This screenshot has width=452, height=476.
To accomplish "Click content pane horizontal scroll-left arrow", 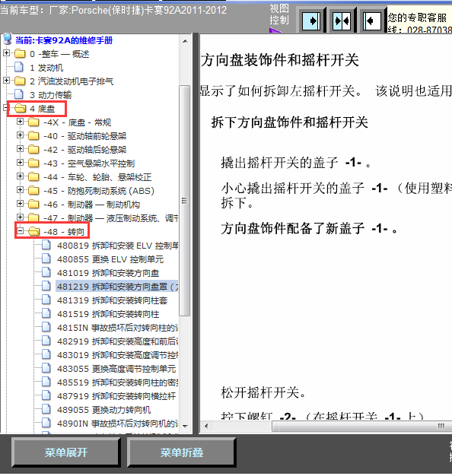I will point(206,426).
